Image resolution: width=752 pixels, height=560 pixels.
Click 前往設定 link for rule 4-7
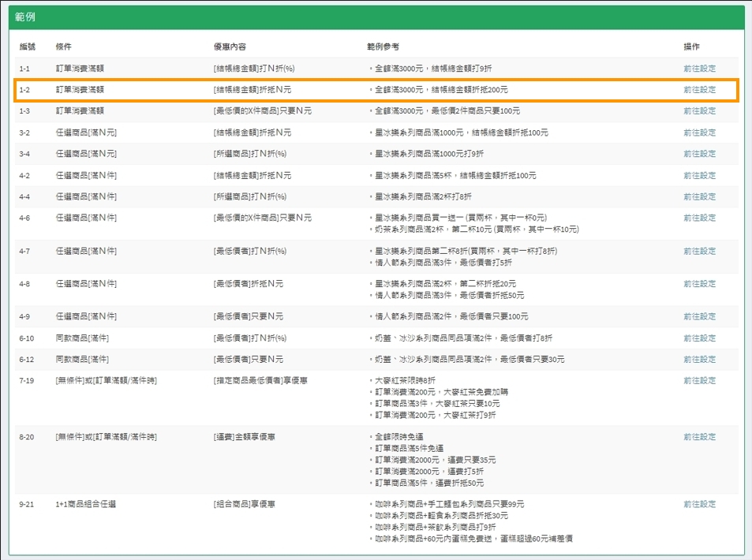tap(699, 251)
